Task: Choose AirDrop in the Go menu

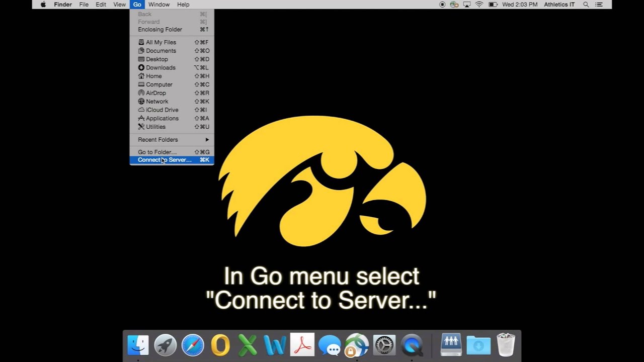Action: (172, 93)
